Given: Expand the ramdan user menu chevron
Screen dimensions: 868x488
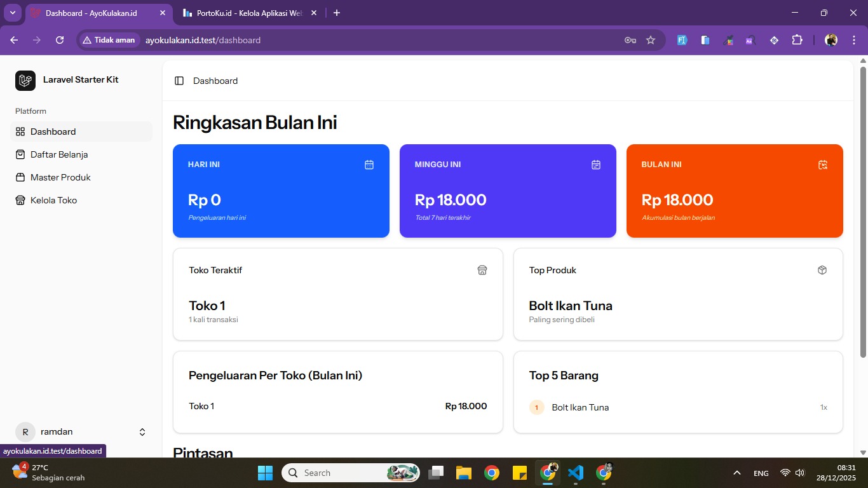Looking at the screenshot, I should (142, 431).
